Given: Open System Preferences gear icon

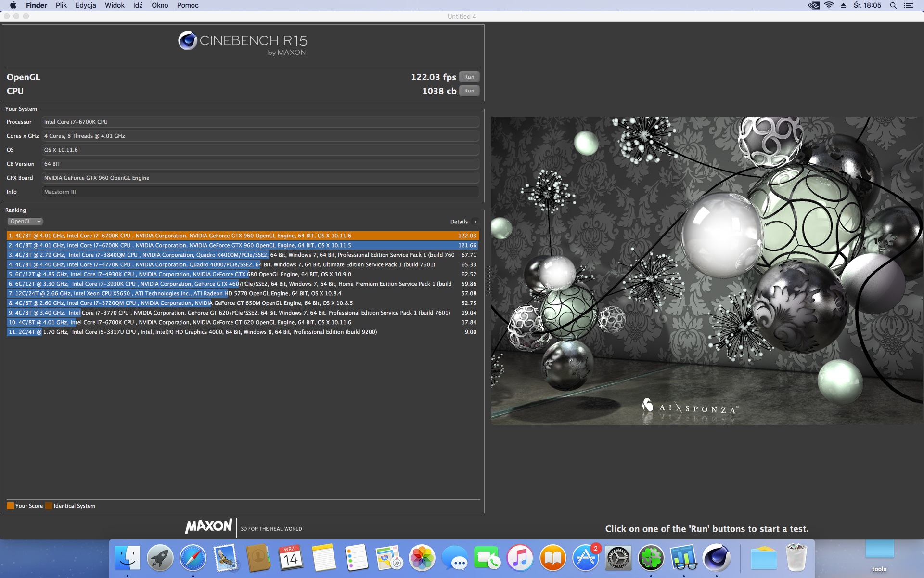Looking at the screenshot, I should [618, 559].
